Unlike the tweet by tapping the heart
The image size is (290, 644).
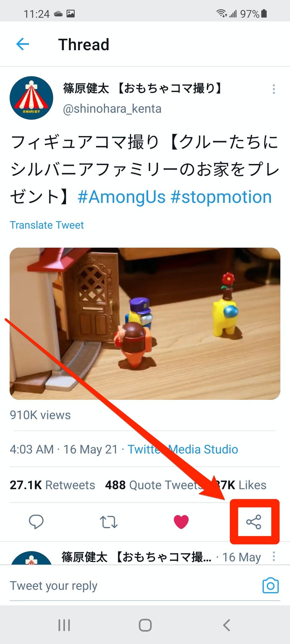point(181,522)
